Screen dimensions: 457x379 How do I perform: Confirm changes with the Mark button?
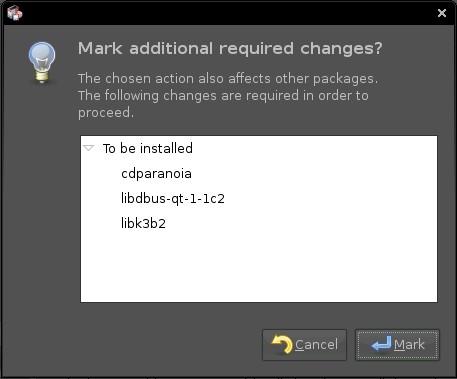[x=397, y=345]
